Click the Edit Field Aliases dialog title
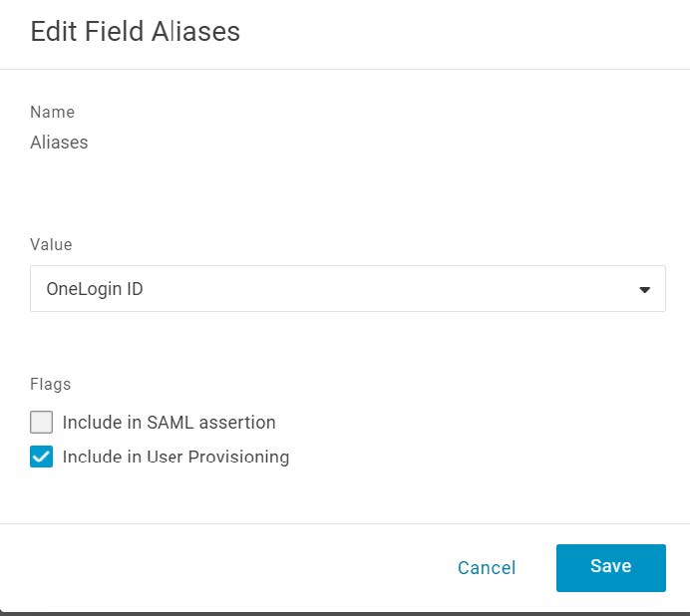The image size is (690, 616). click(x=135, y=32)
